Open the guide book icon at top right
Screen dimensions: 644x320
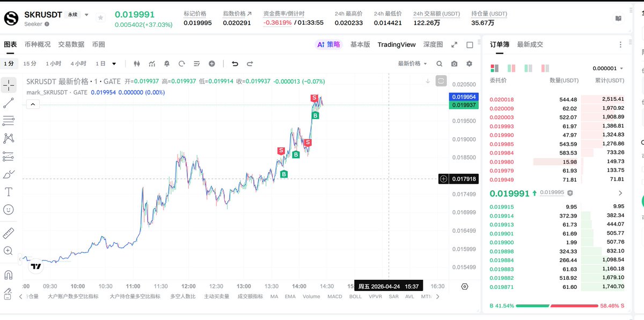[x=619, y=18]
